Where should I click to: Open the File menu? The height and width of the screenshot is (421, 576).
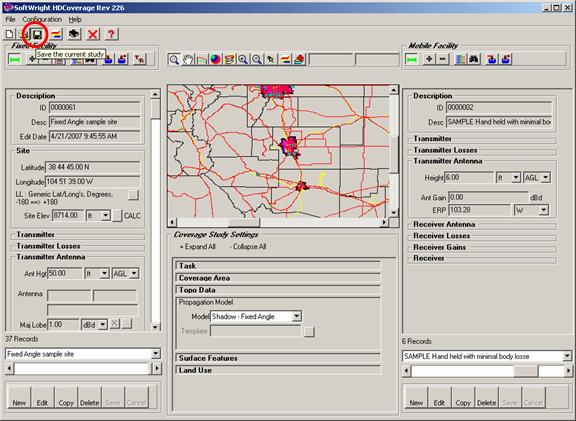click(10, 19)
